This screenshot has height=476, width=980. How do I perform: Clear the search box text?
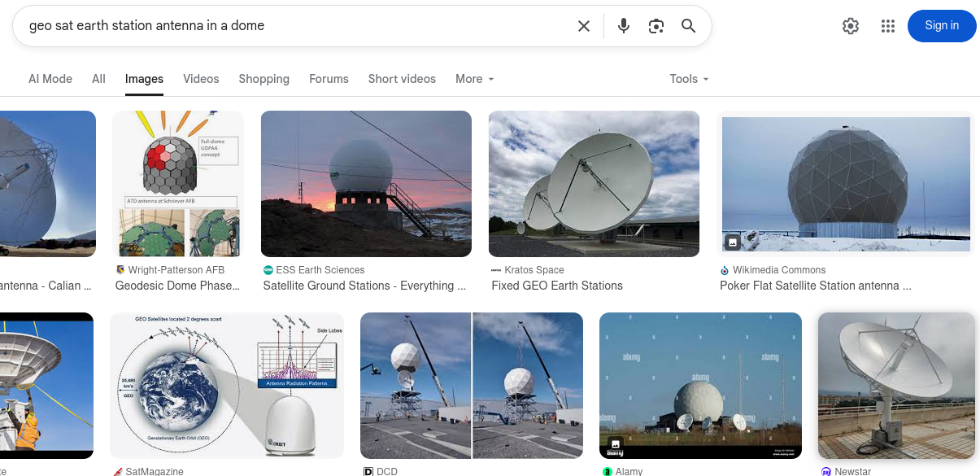pyautogui.click(x=584, y=26)
